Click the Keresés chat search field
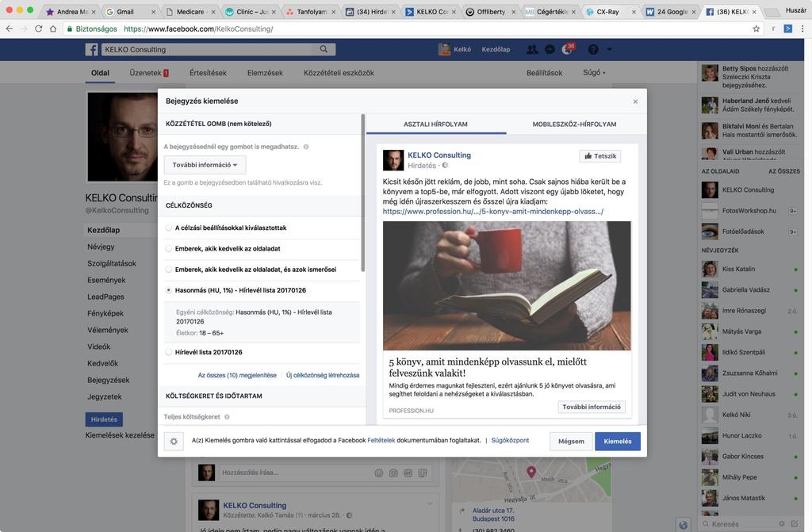 [x=737, y=524]
